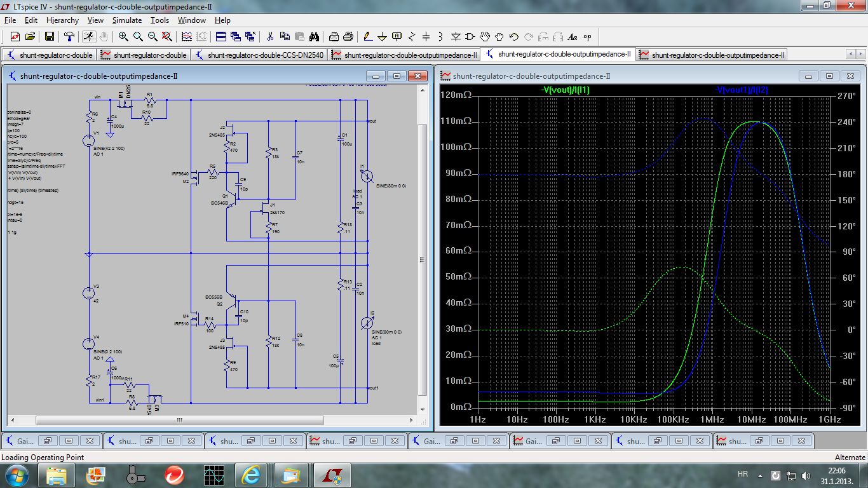This screenshot has width=868, height=488.
Task: Open Windows Explorer from the taskbar
Action: (56, 475)
